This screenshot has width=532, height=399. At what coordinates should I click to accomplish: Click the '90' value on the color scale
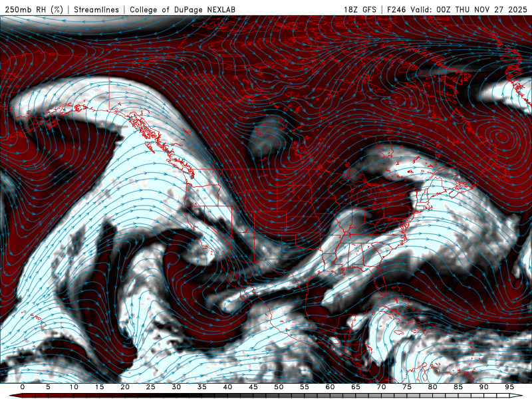click(x=483, y=387)
